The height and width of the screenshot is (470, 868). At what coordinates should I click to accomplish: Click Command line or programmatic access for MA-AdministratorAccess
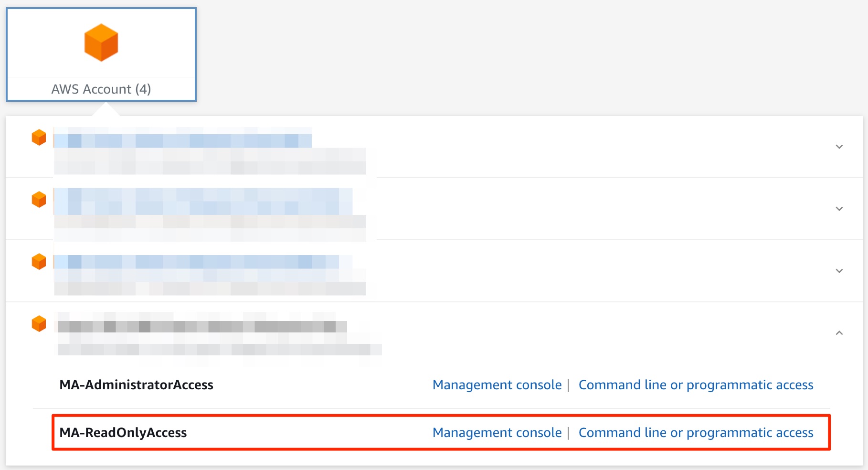[696, 385]
